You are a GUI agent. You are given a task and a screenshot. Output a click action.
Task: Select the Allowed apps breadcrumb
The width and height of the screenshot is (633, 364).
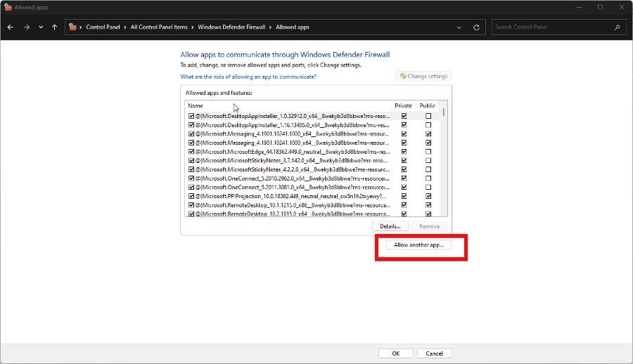point(293,27)
